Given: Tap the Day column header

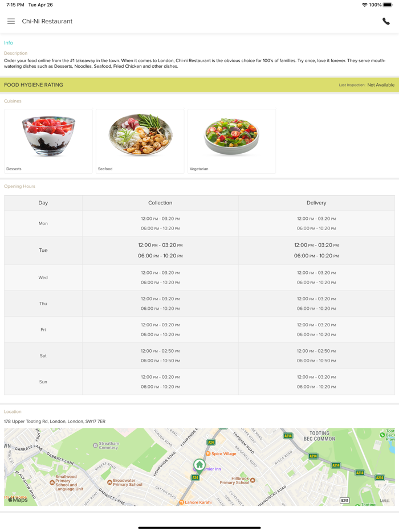Looking at the screenshot, I should point(43,203).
